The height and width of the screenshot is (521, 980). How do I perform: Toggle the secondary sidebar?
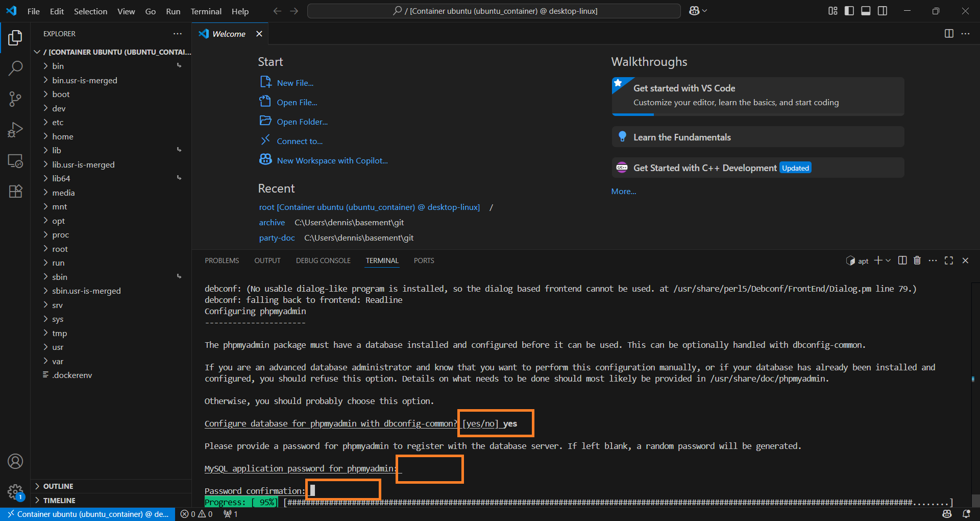click(x=882, y=11)
